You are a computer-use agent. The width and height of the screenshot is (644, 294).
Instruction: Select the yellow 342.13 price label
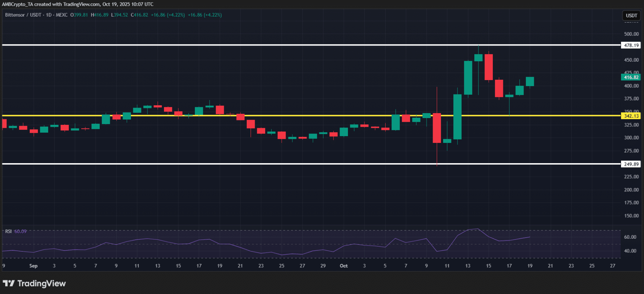(x=631, y=116)
